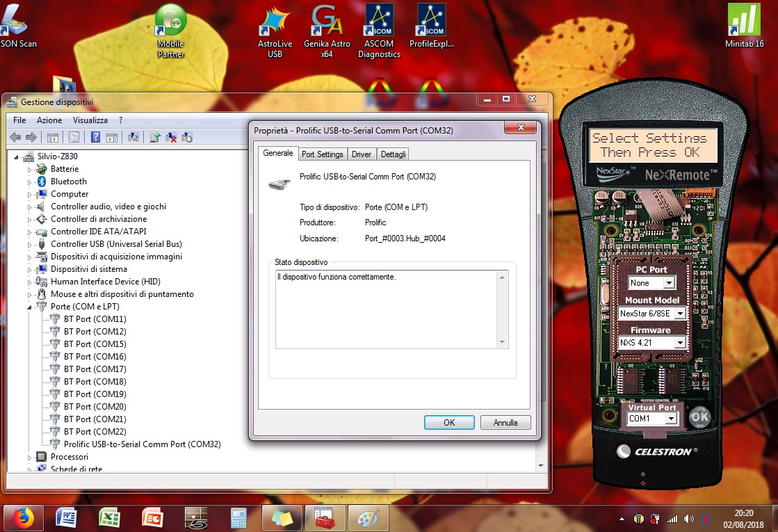Open the AstroLive USB desktop shortcut

pos(275,32)
